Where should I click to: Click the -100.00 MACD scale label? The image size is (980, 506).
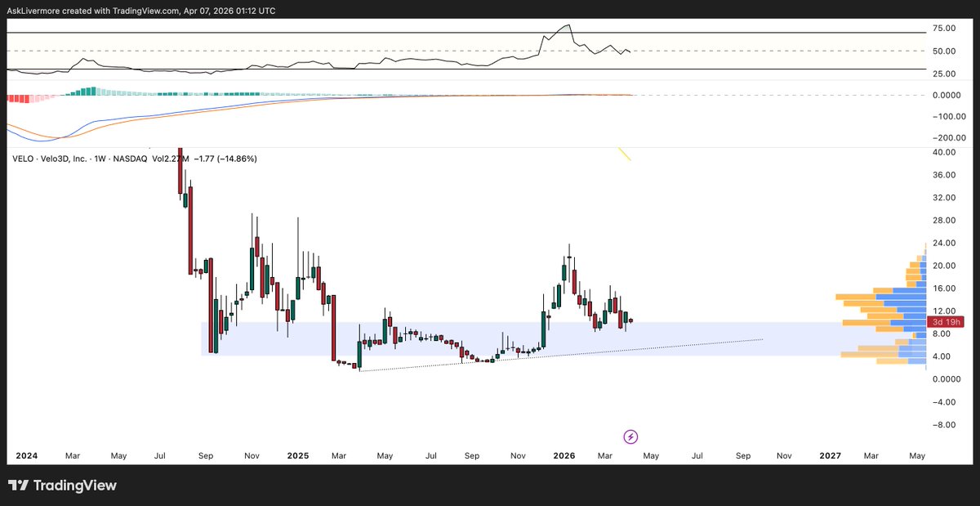948,116
